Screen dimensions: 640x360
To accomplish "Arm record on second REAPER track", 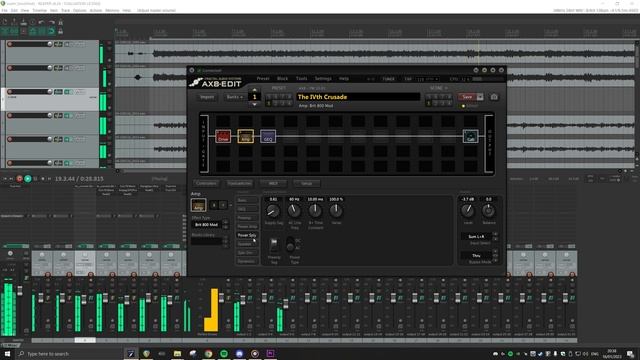I will pyautogui.click(x=10, y=68).
